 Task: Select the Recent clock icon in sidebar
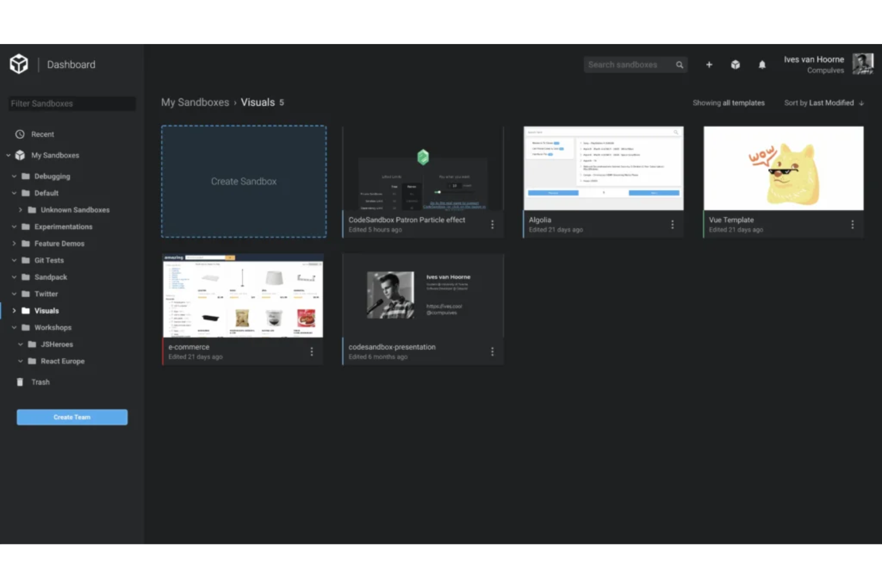pos(20,134)
